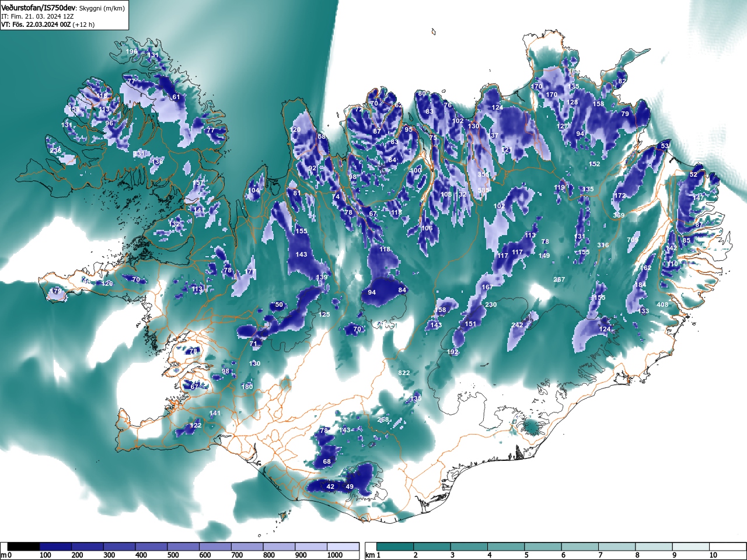Click the '82' value at the northeast peninsula
Screen dimensions: 747x560
(622, 81)
